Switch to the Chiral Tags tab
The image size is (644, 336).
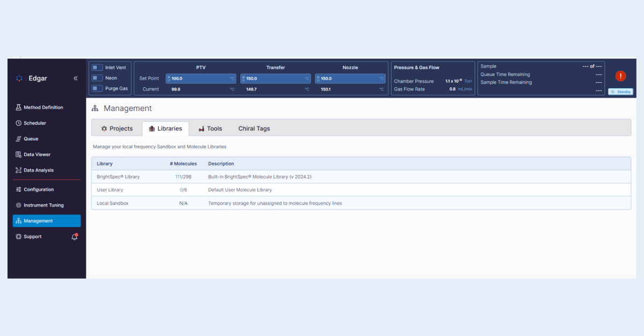[x=254, y=129]
